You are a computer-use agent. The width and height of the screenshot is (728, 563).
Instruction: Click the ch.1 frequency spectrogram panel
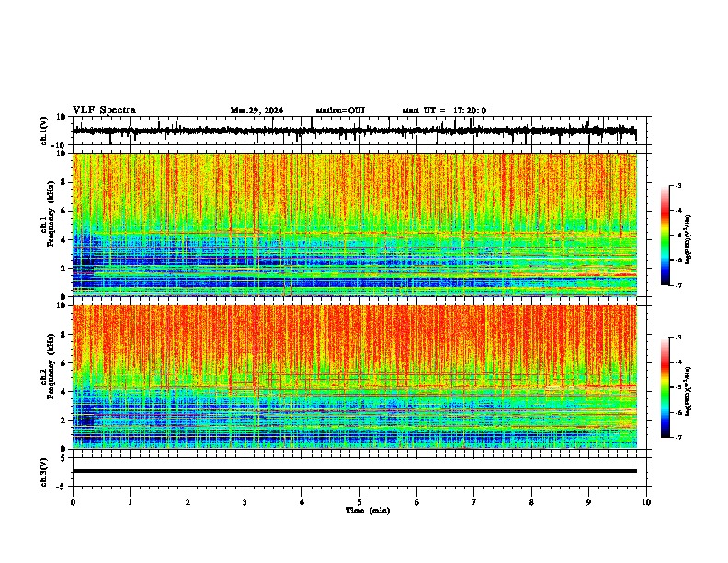pos(355,224)
